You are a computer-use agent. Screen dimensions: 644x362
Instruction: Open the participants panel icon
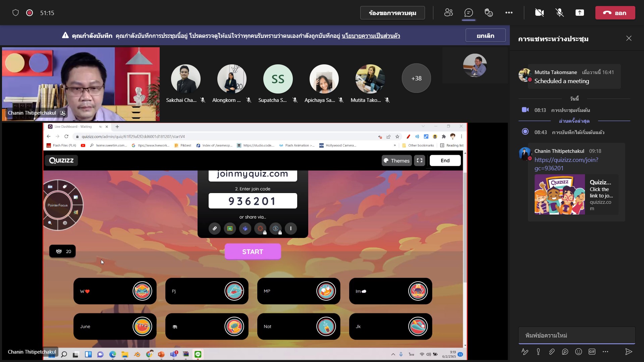[448, 13]
